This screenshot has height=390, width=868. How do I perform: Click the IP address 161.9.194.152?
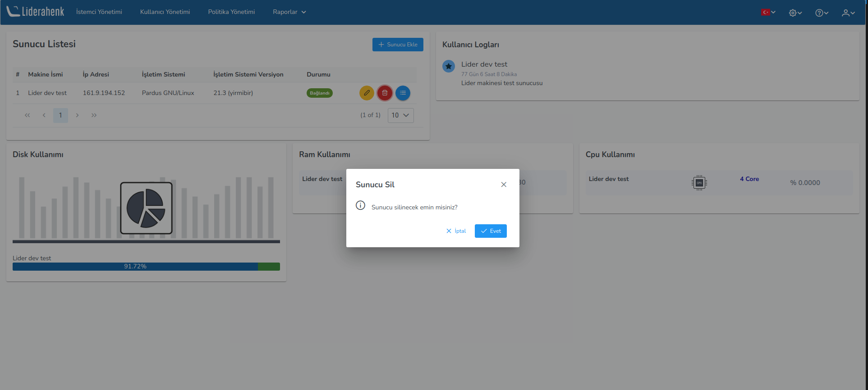(x=104, y=93)
